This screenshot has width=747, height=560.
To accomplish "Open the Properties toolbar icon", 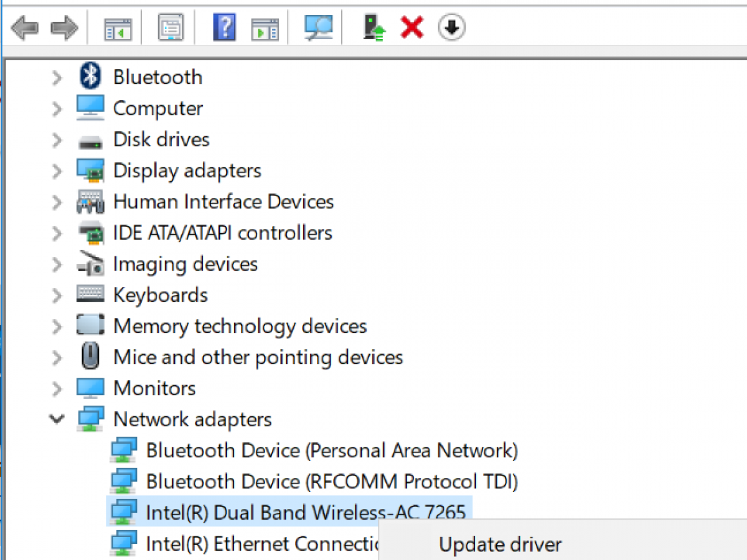I will (171, 28).
